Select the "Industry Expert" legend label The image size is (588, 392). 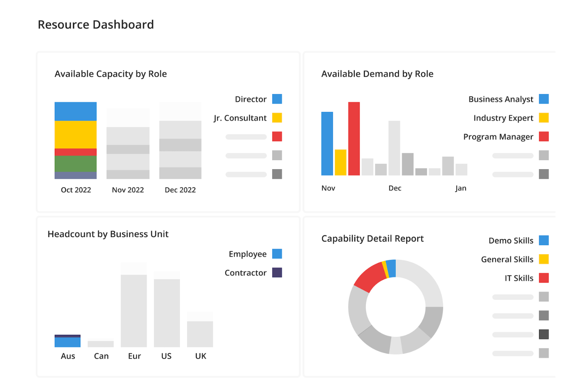503,118
